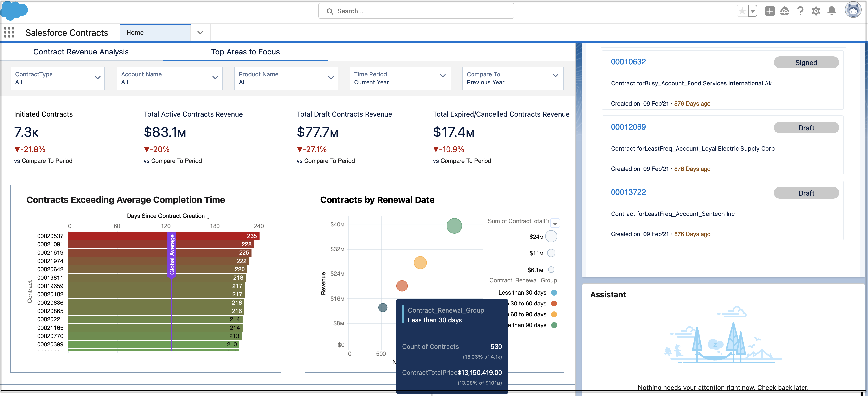This screenshot has width=868, height=396.
Task: Open the Compare To filter dropdown
Action: [x=513, y=78]
